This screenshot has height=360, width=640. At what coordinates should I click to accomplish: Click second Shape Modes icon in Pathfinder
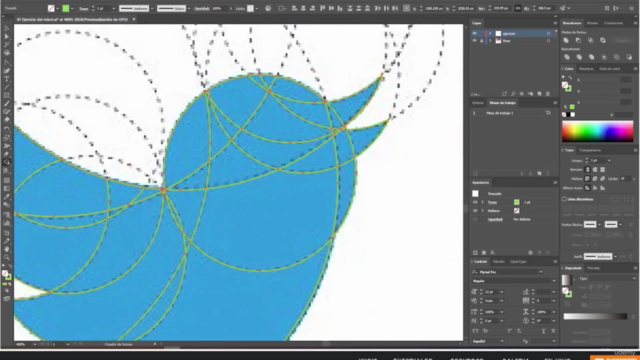[x=578, y=40]
